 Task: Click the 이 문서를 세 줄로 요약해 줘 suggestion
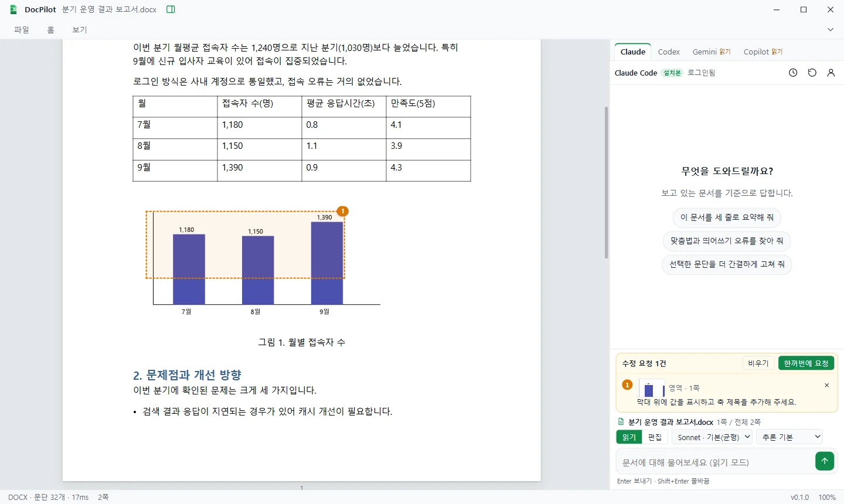(727, 217)
